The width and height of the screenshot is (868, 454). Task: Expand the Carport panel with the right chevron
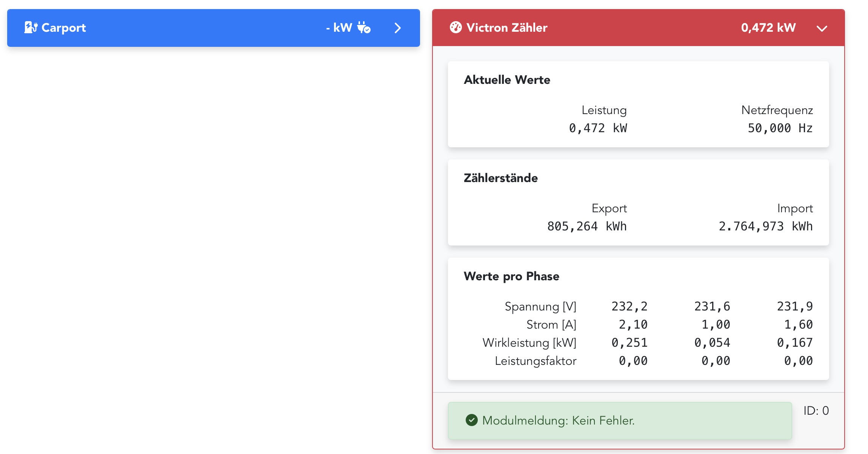tap(397, 28)
